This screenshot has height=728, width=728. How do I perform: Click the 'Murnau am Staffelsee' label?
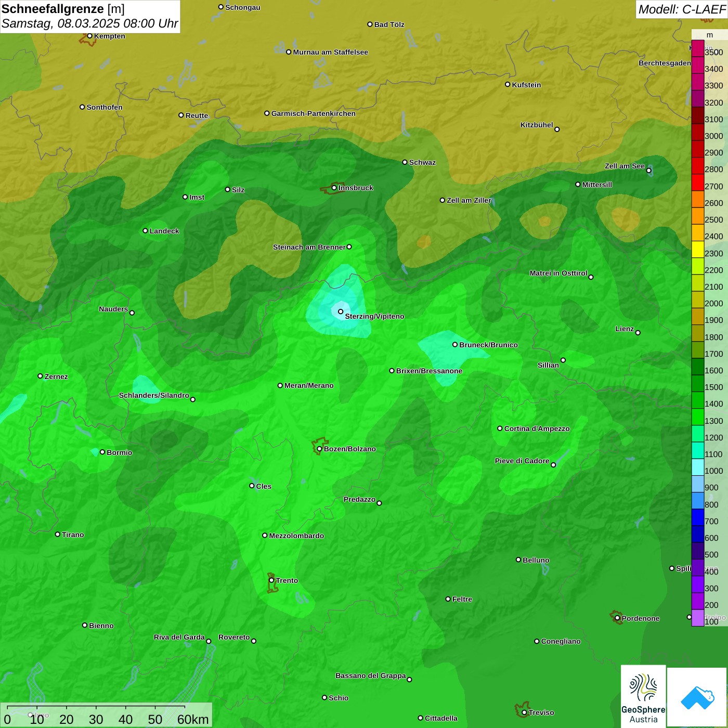330,52
